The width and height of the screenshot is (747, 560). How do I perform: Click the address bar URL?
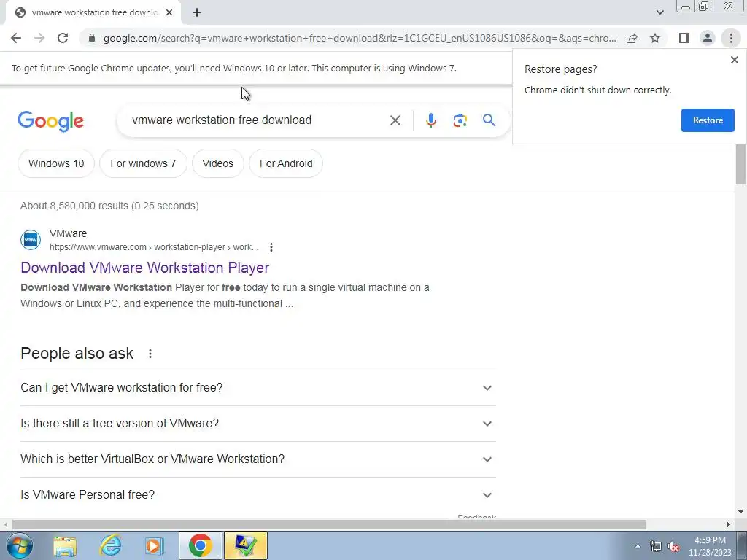click(x=360, y=38)
